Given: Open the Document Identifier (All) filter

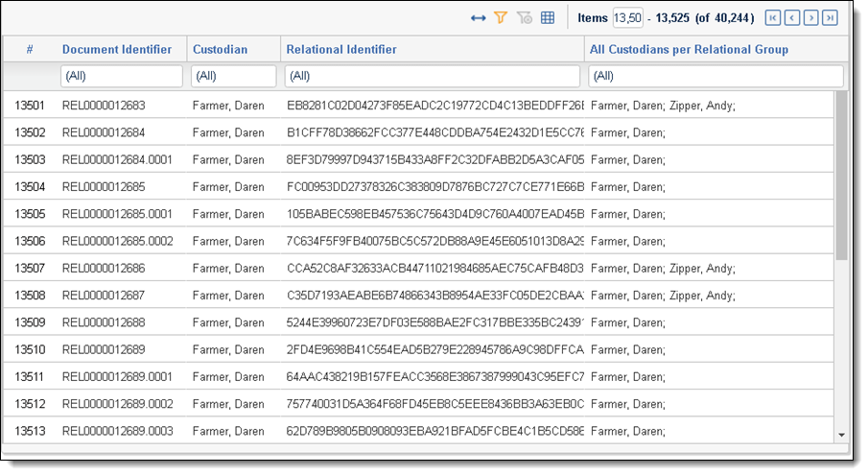Looking at the screenshot, I should [121, 76].
